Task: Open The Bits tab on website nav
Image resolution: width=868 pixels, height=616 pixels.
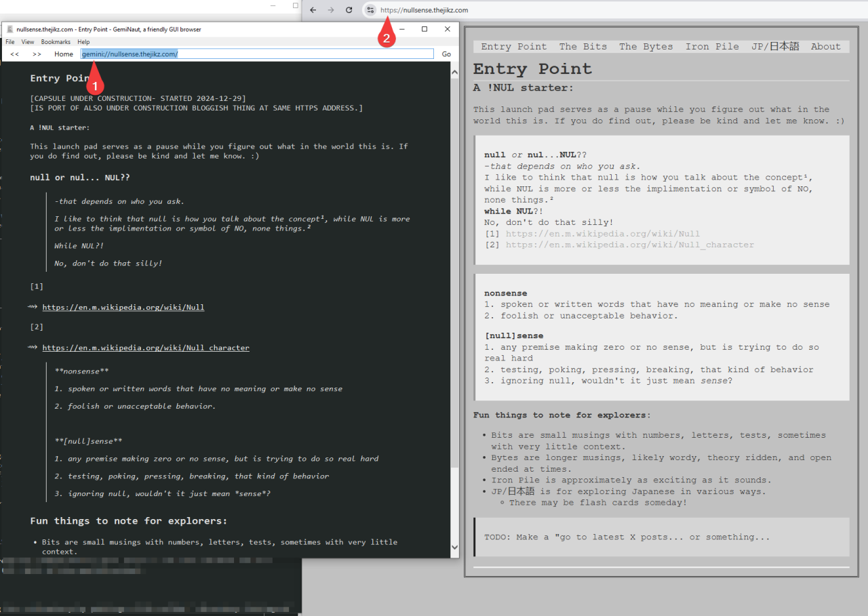Action: click(583, 47)
